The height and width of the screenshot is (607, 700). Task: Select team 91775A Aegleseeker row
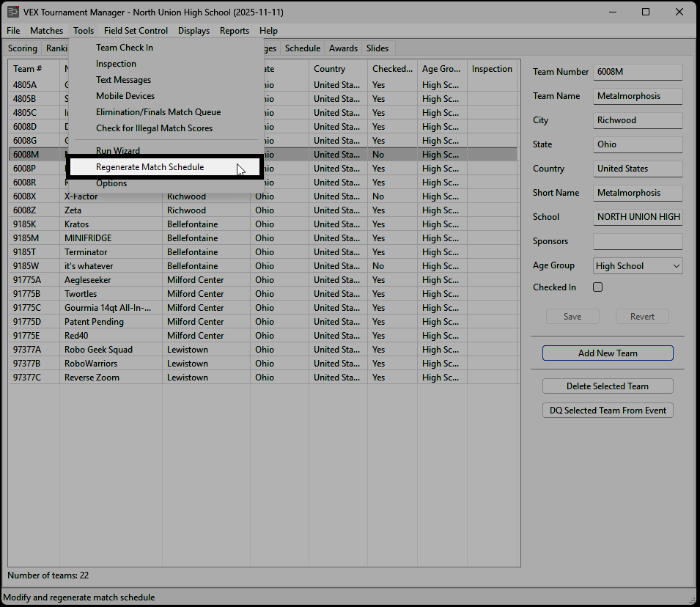click(x=263, y=279)
